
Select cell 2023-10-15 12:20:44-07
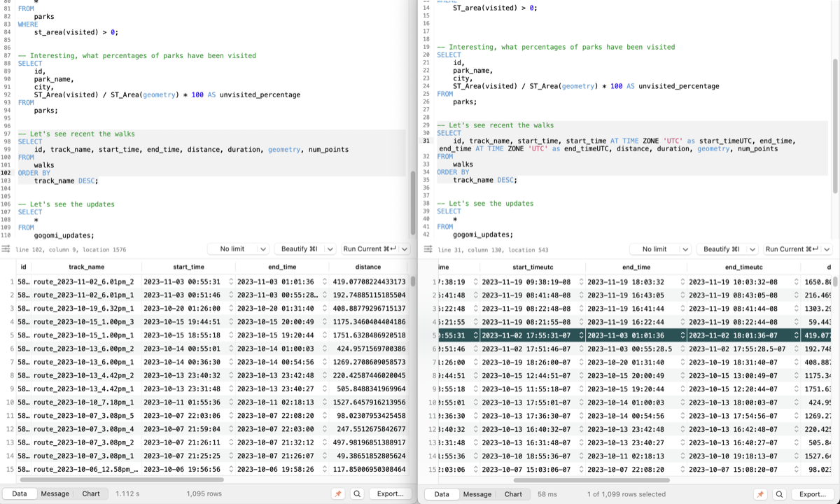pyautogui.click(x=742, y=388)
